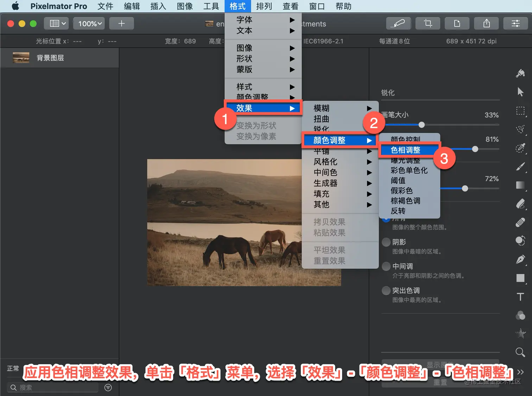
Task: Choose the Rectangular Selection tool
Action: pyautogui.click(x=520, y=111)
